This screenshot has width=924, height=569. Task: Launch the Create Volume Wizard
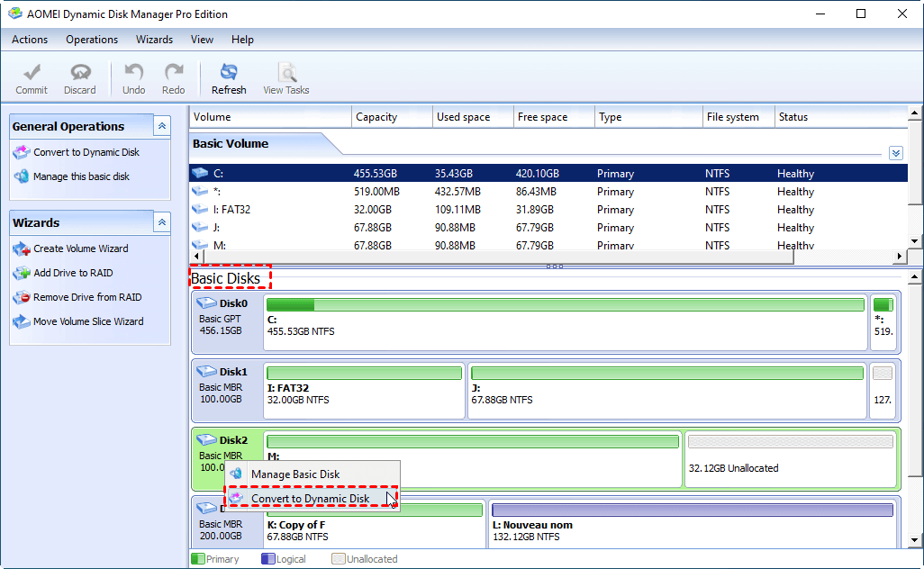coord(80,248)
